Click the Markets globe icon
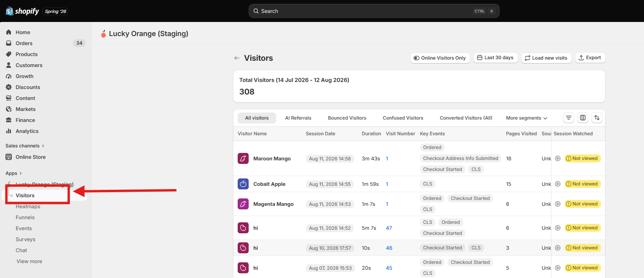Image resolution: width=644 pixels, height=278 pixels. (x=9, y=109)
